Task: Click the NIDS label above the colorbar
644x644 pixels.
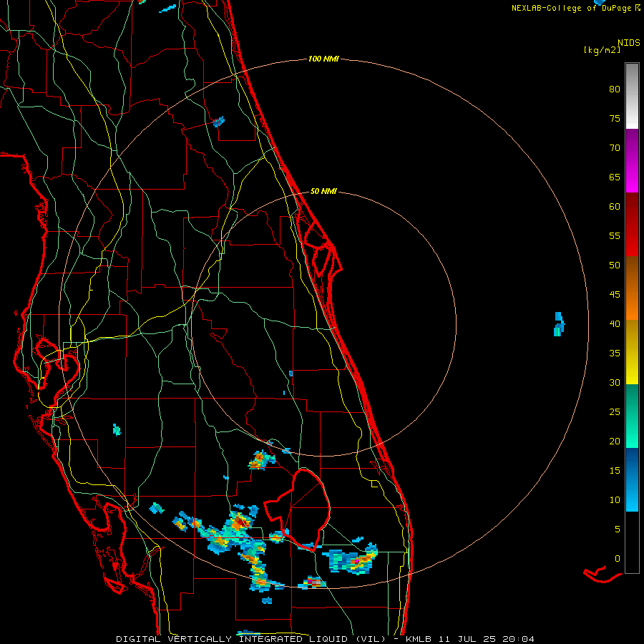Action: point(628,43)
